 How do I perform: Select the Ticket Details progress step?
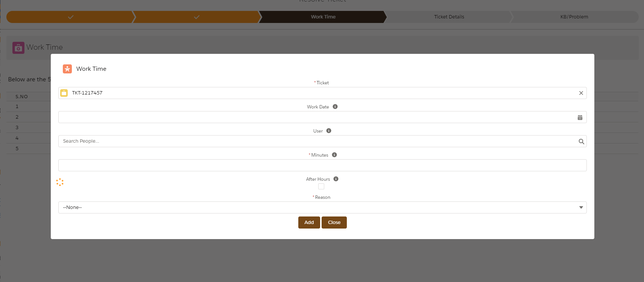(449, 17)
